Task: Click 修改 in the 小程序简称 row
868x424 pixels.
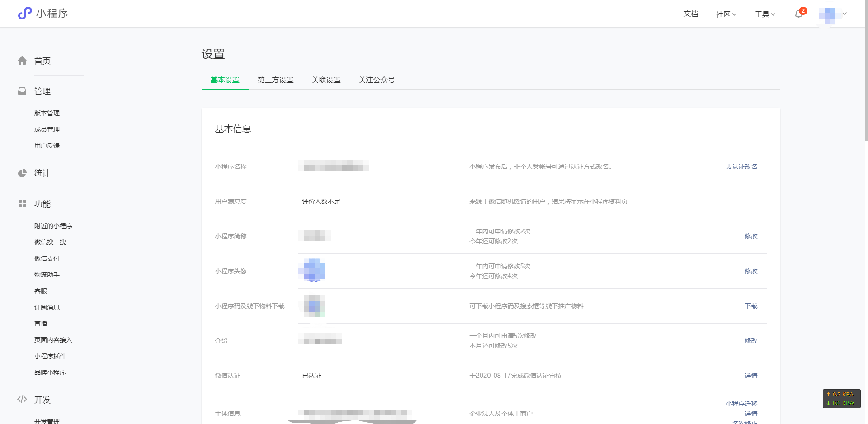Action: coord(751,236)
